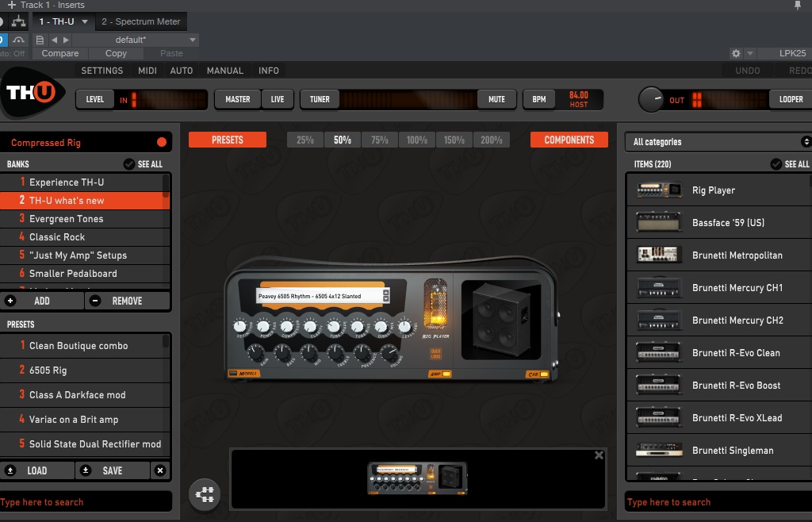Click the presets search field on the left
Viewport: 812px width, 522px height.
click(86, 502)
